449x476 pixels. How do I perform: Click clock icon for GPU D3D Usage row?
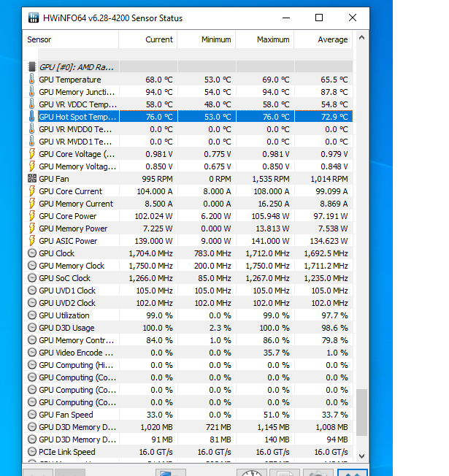click(32, 328)
